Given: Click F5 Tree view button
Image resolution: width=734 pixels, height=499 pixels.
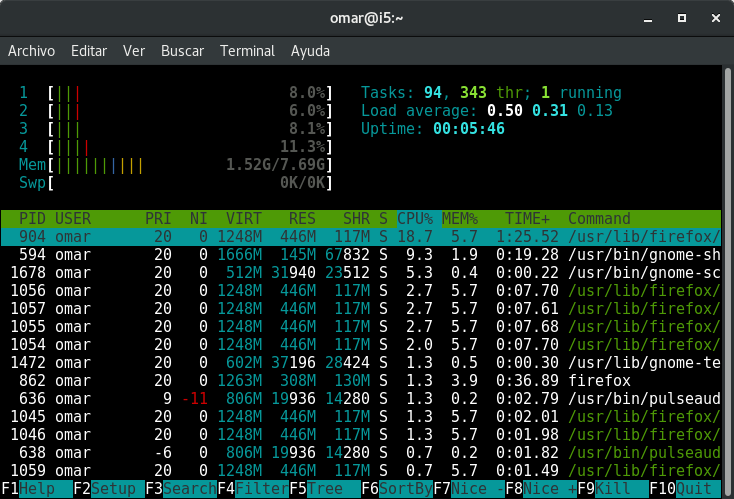Looking at the screenshot, I should [325, 489].
